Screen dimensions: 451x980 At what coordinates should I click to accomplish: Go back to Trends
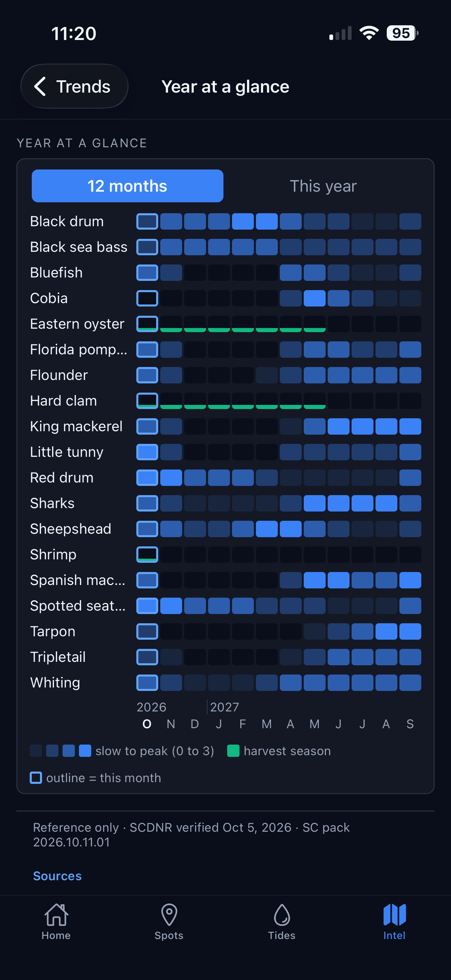tap(74, 86)
